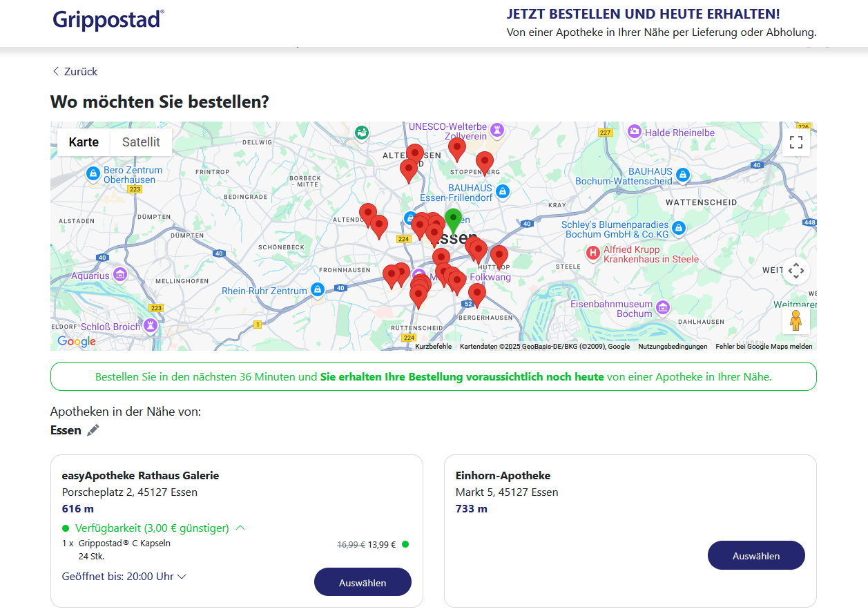Viewport: 868px width, 616px height.
Task: Select easyApotheke Rathaus Galerie with Auswählen
Action: click(x=363, y=582)
